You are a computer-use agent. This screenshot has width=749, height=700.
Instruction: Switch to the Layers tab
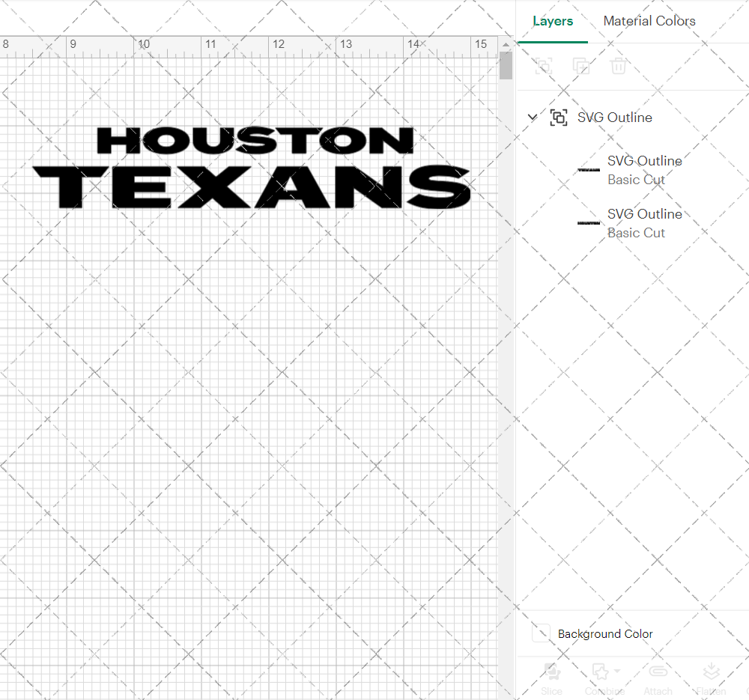coord(553,21)
